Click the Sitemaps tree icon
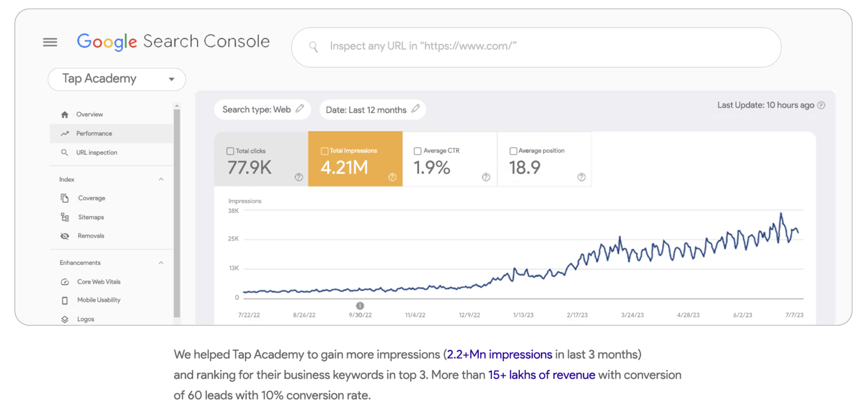Screen dimensions: 868x413 click(x=65, y=217)
